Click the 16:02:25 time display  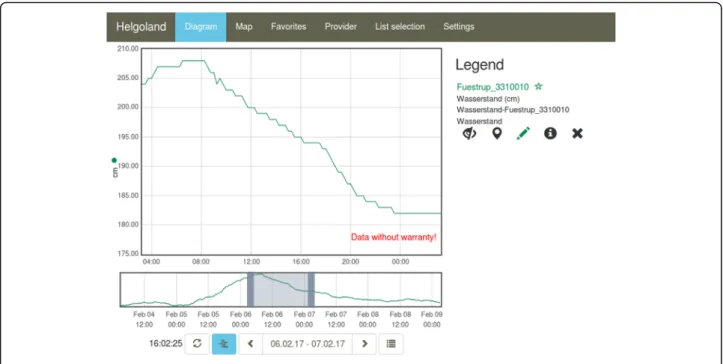(x=166, y=344)
